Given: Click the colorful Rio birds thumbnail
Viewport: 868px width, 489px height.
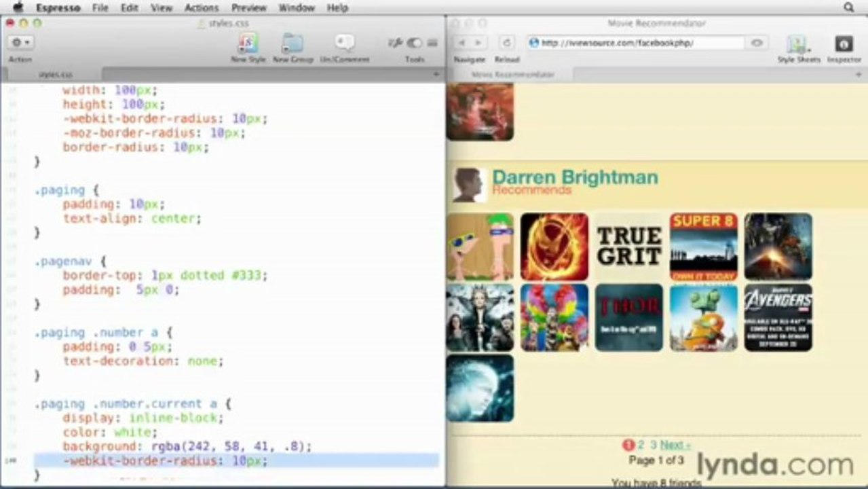Looking at the screenshot, I should pos(554,317).
